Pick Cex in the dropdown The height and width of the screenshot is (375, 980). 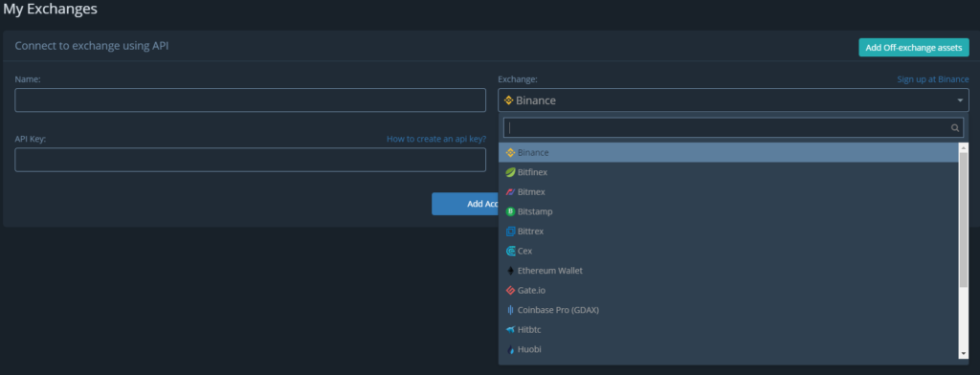728,252
